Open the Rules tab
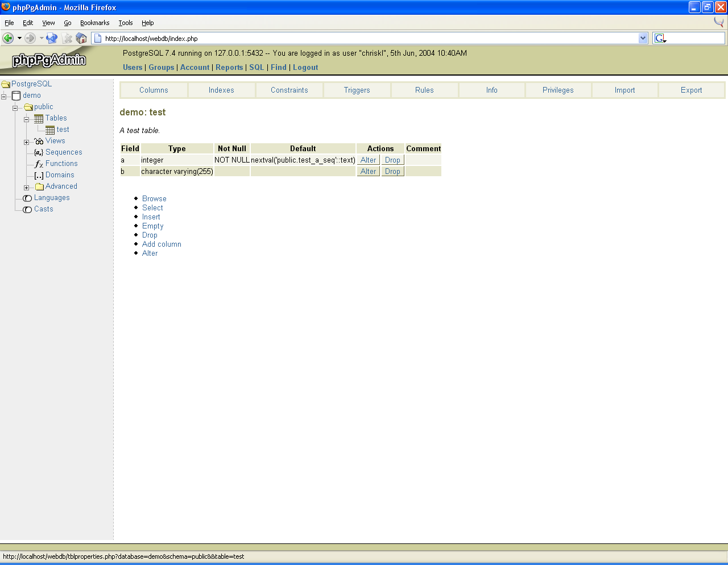Image resolution: width=728 pixels, height=565 pixels. coord(424,90)
